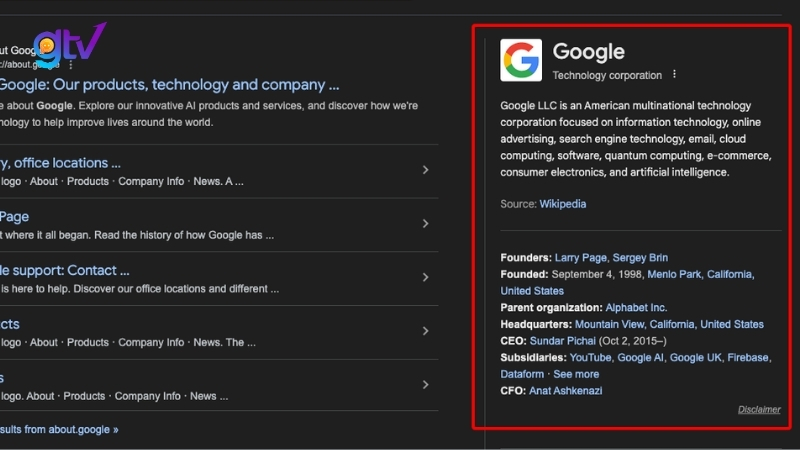
Task: Expand the 'News. The ...' sitelink chevron
Action: click(426, 331)
